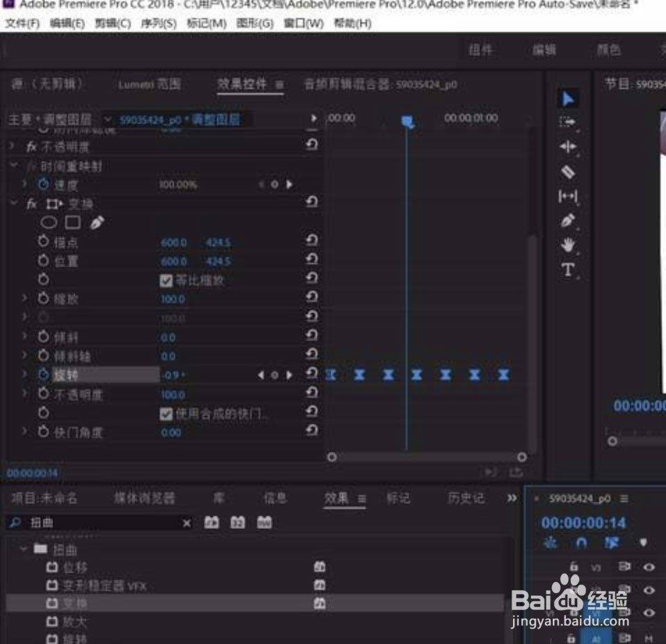Select the 变形稳定器 VFX effect
This screenshot has width=666, height=644.
pyautogui.click(x=104, y=586)
